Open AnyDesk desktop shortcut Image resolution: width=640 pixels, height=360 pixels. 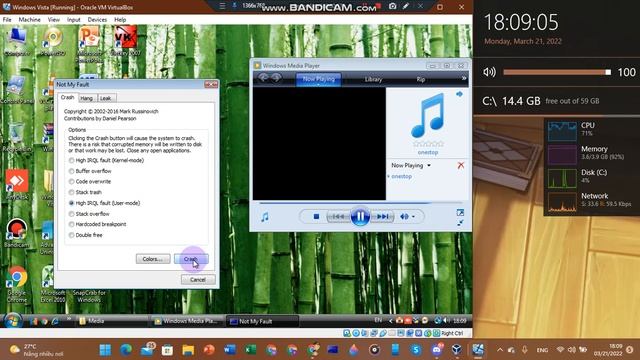[x=17, y=184]
